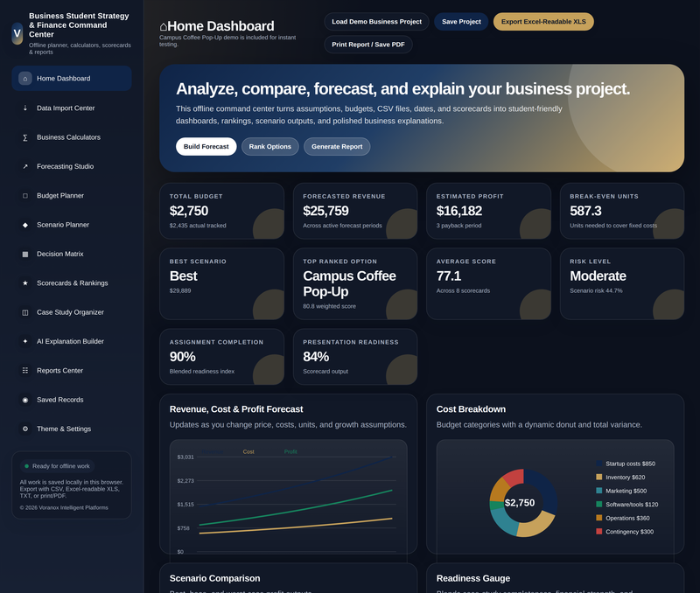The image size is (700, 593).
Task: Go to Business Calculators
Action: 72,137
